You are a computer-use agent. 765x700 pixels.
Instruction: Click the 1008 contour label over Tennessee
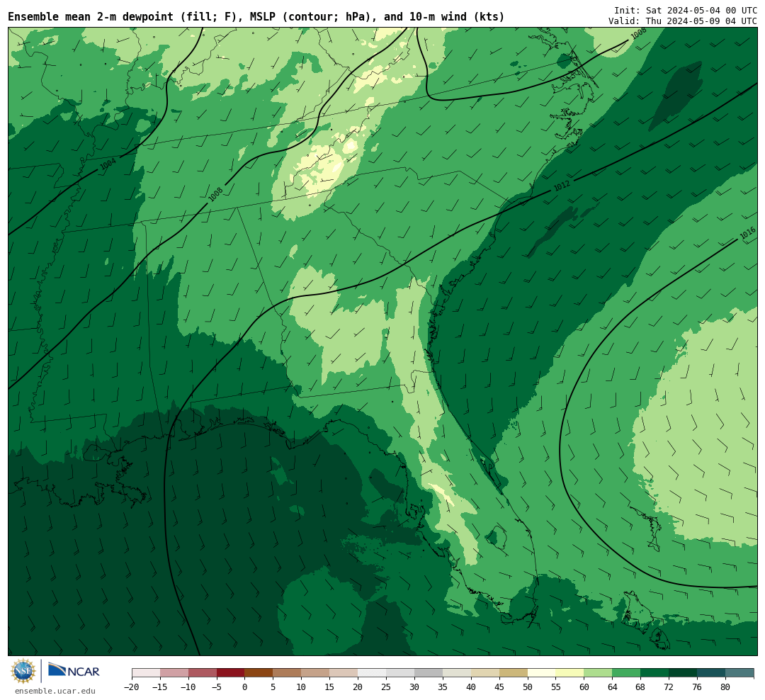[x=215, y=195]
